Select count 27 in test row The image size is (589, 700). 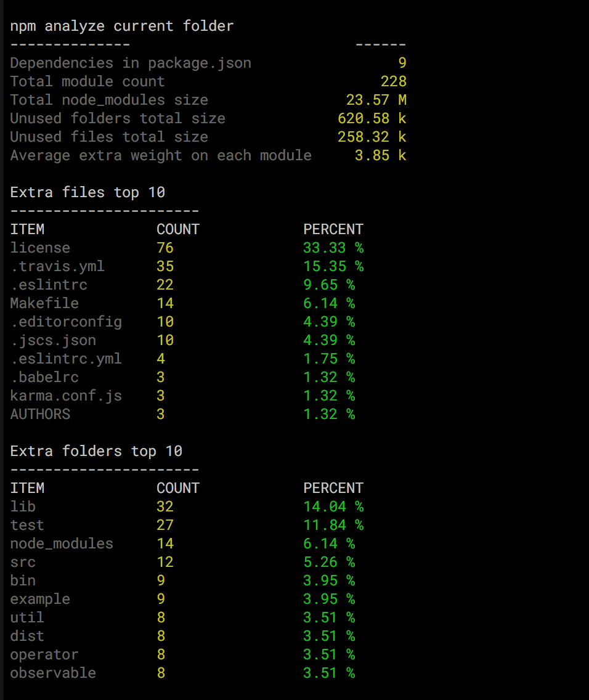coord(165,526)
